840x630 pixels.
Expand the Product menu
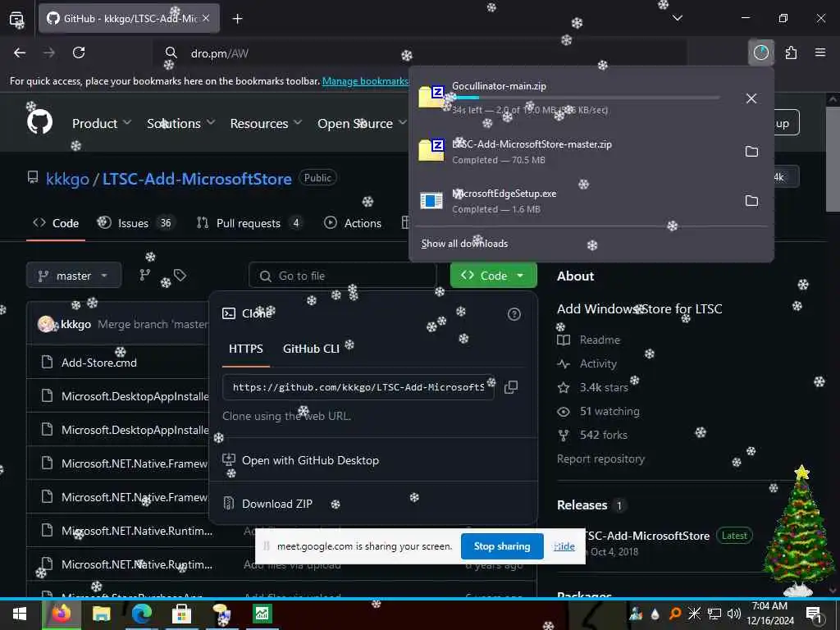pyautogui.click(x=102, y=123)
